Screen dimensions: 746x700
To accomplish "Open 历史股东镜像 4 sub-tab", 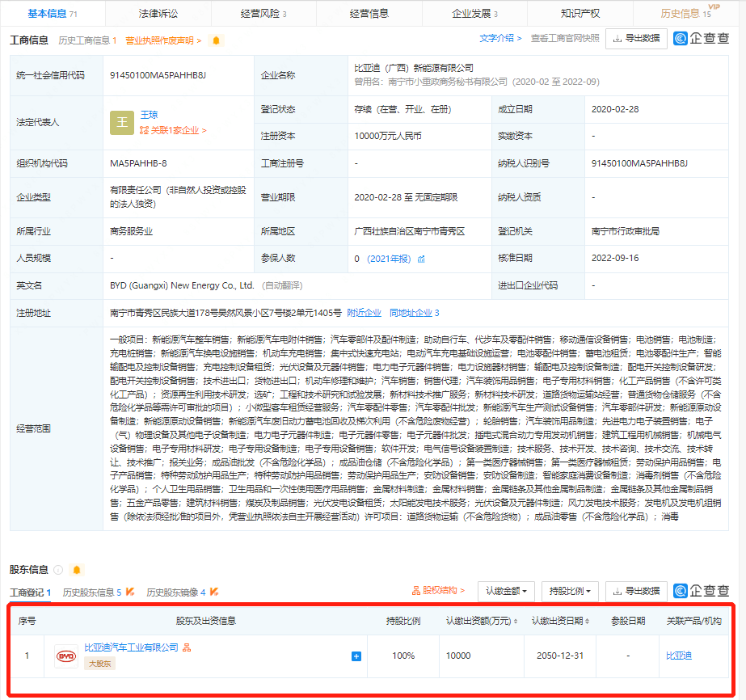I will point(176,592).
